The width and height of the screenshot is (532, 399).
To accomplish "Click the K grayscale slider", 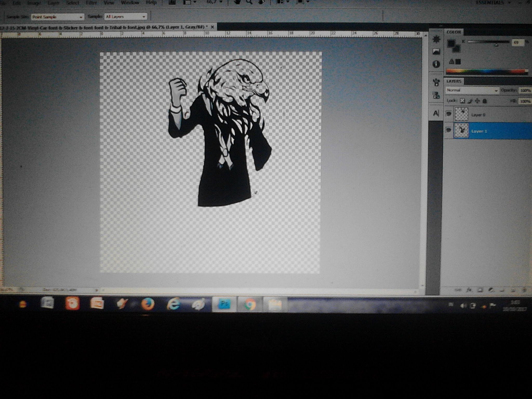I will (x=488, y=42).
